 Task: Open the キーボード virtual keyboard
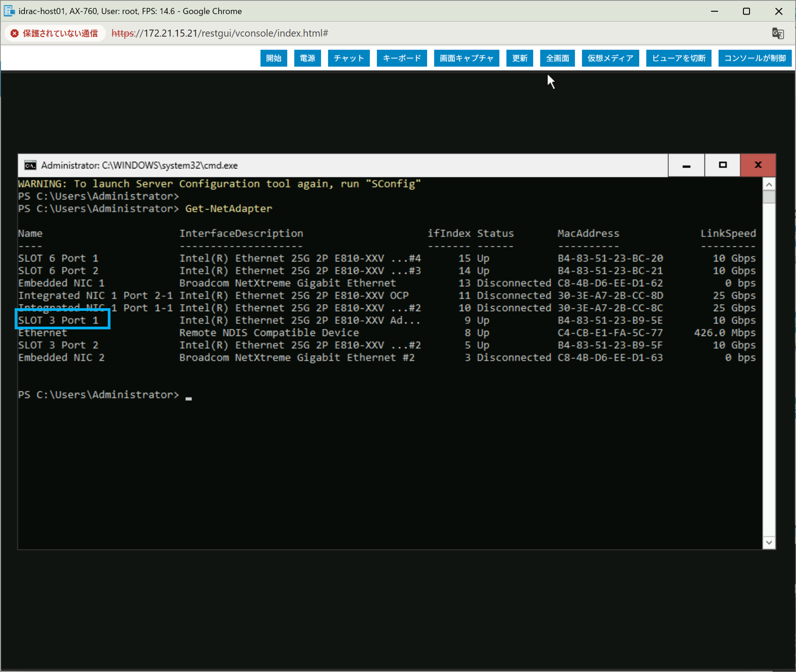click(x=402, y=58)
